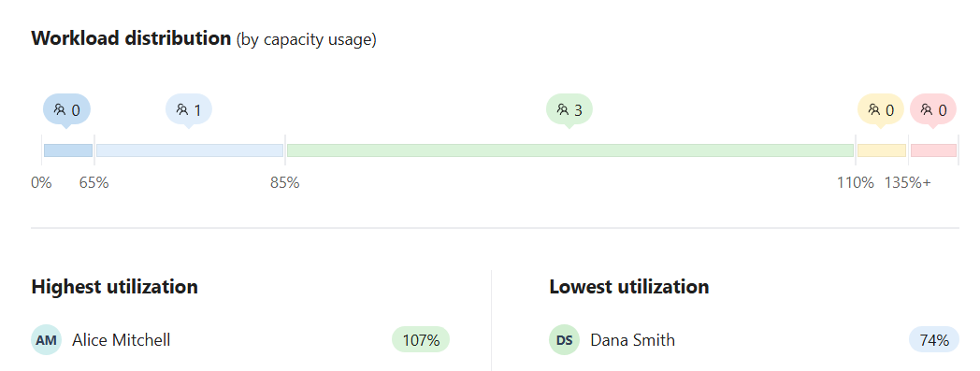This screenshot has height=371, width=980.
Task: Open Alice Mitchell's name link
Action: (x=122, y=340)
